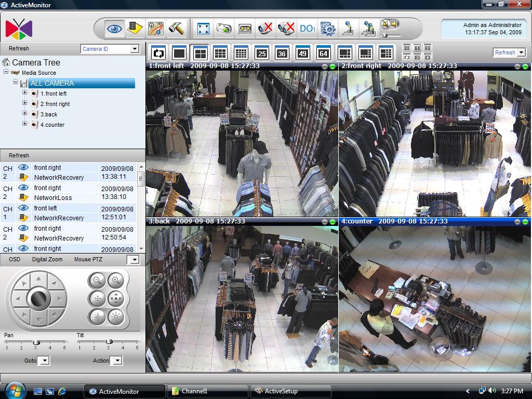532x399 pixels.
Task: Select the 64-channel layout button
Action: (323, 53)
